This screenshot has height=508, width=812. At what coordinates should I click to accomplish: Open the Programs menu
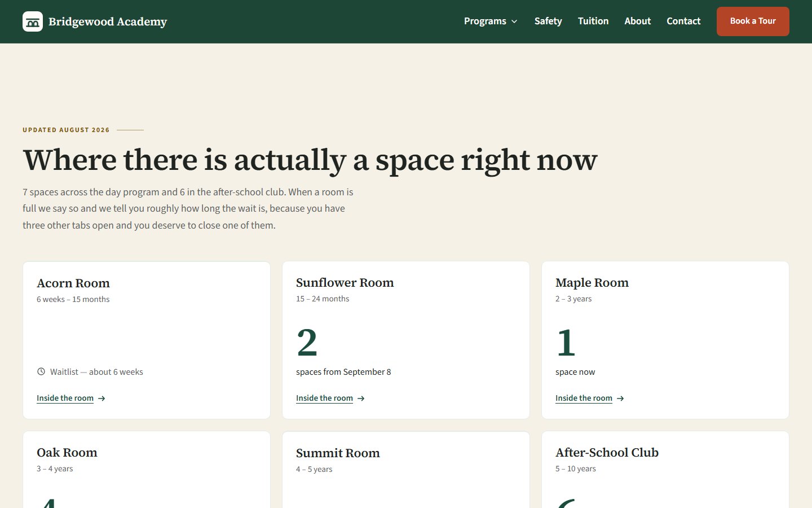coord(491,21)
